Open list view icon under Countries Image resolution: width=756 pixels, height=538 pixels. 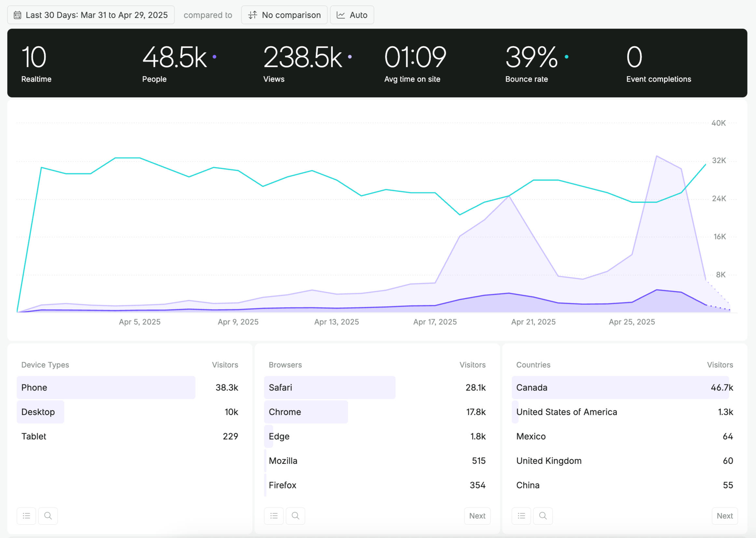[521, 516]
